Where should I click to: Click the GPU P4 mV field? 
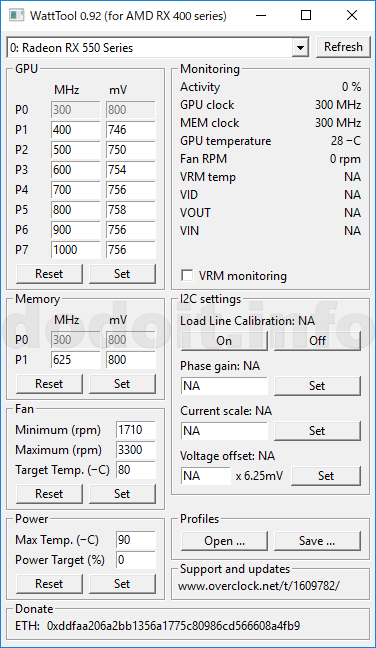[x=131, y=190]
